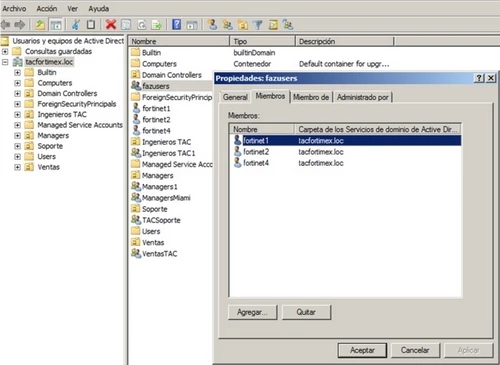The width and height of the screenshot is (500, 365).
Task: Click the Cut scissors toolbar icon
Action: click(76, 24)
